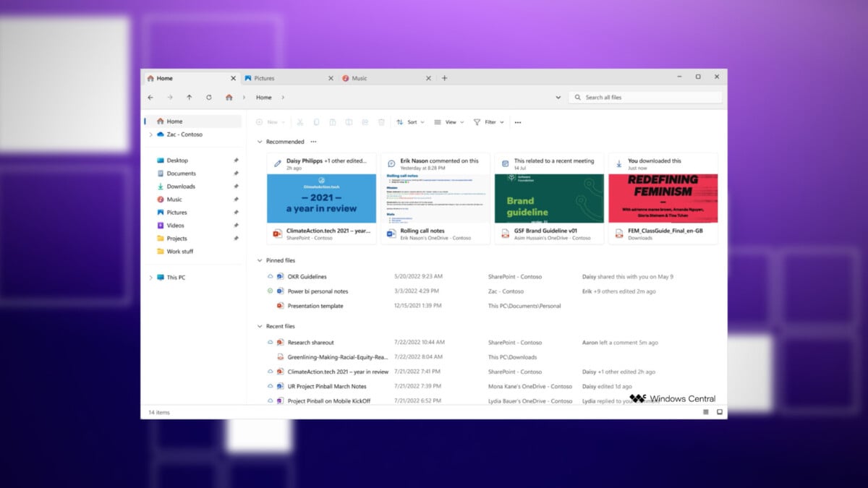Collapse the Pinned files section
Viewport: 868px width, 488px height.
pos(260,260)
